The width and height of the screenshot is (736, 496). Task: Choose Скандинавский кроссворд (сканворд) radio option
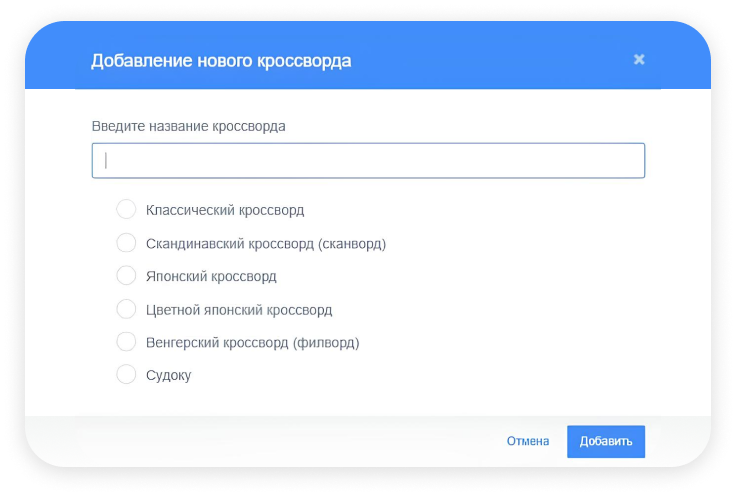click(x=126, y=243)
